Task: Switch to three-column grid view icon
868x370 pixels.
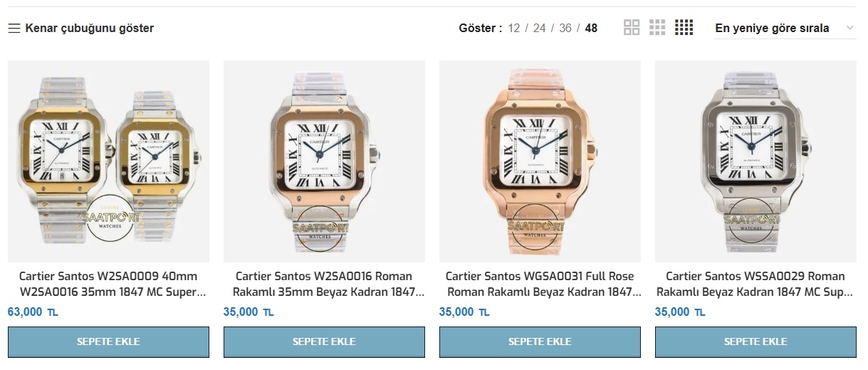Action: pos(657,28)
